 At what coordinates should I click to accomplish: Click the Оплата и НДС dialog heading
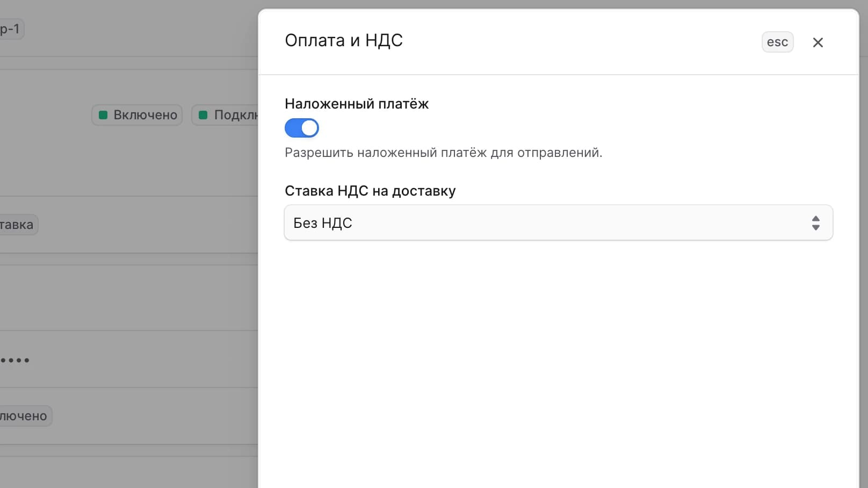pos(344,40)
